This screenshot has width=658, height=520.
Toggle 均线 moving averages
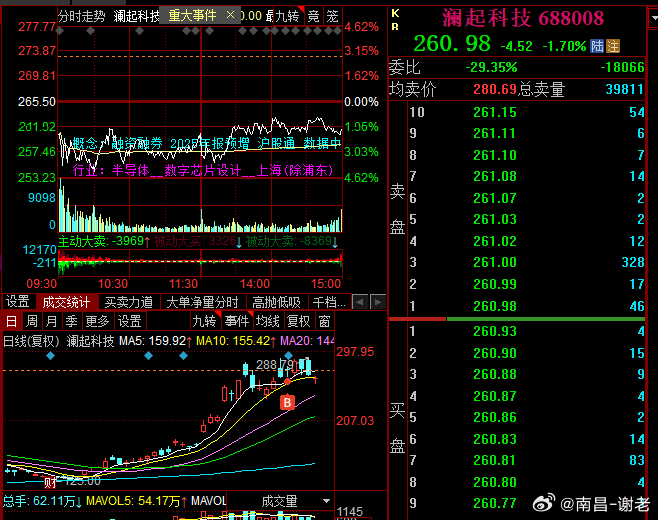(x=267, y=321)
